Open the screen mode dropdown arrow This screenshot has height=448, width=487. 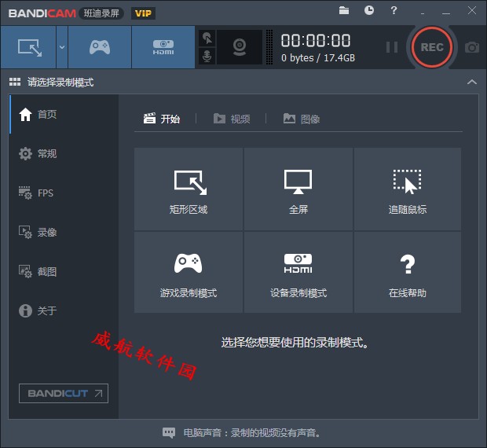pos(62,47)
